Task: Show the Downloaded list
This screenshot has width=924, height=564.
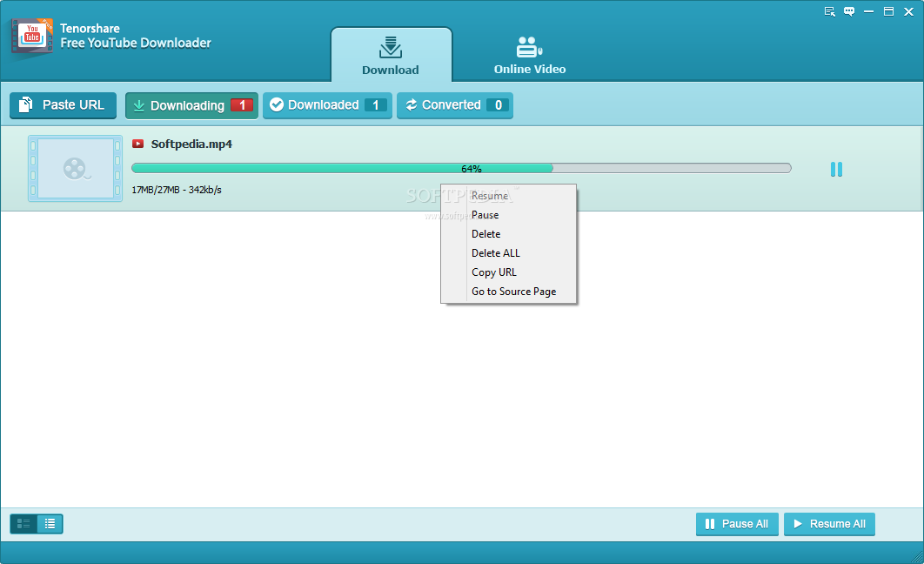Action: tap(328, 105)
